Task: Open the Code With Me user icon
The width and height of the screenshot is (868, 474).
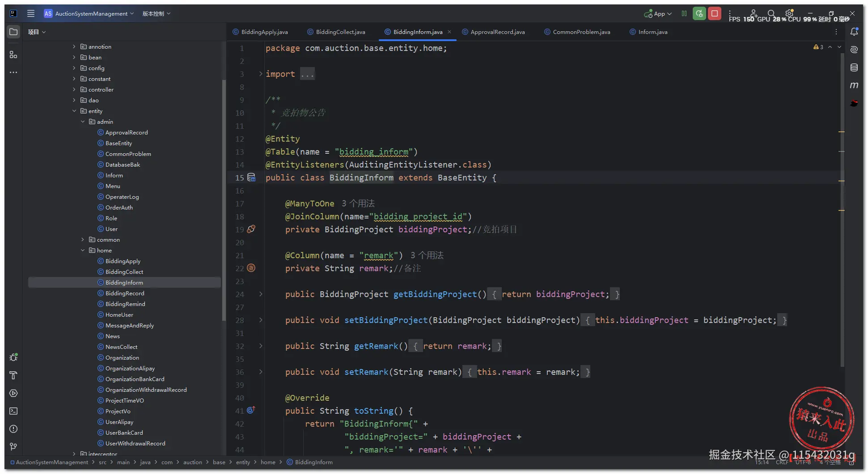Action: (754, 13)
